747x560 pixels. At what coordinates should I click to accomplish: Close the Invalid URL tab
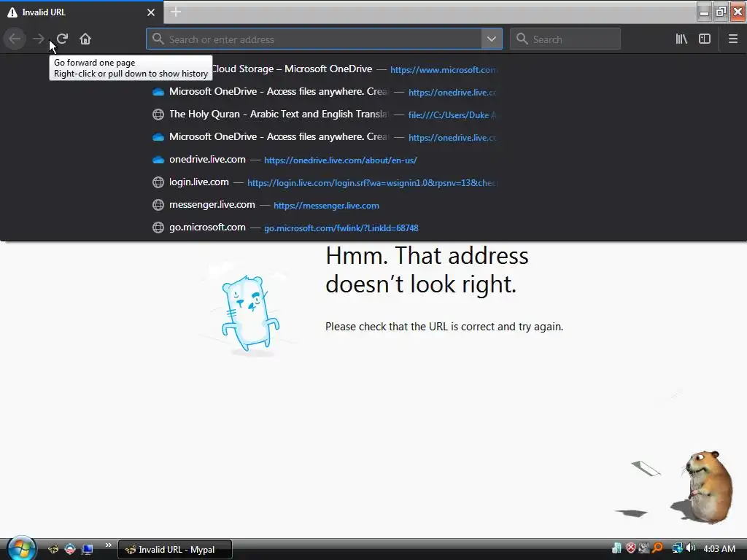[x=151, y=12]
